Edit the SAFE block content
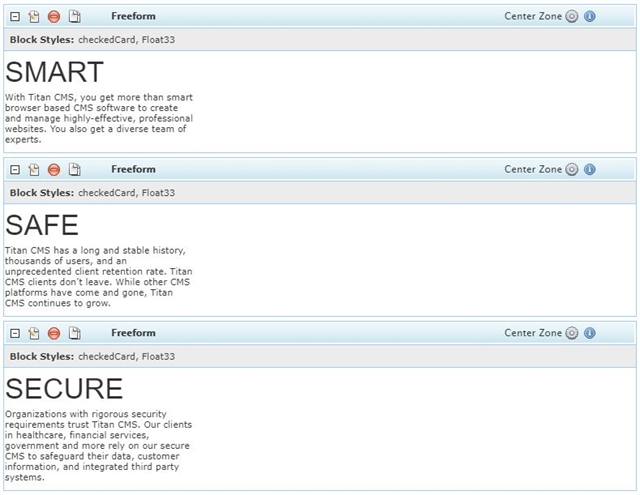 pos(34,169)
